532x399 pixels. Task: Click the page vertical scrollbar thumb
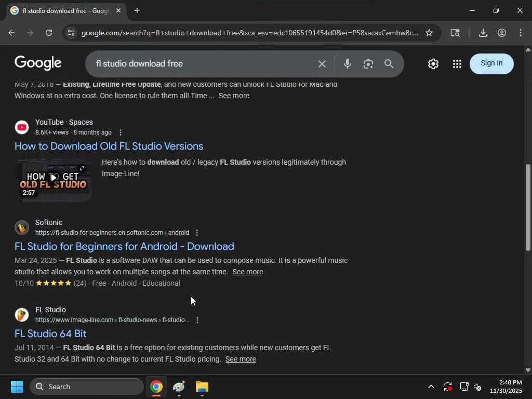528,208
